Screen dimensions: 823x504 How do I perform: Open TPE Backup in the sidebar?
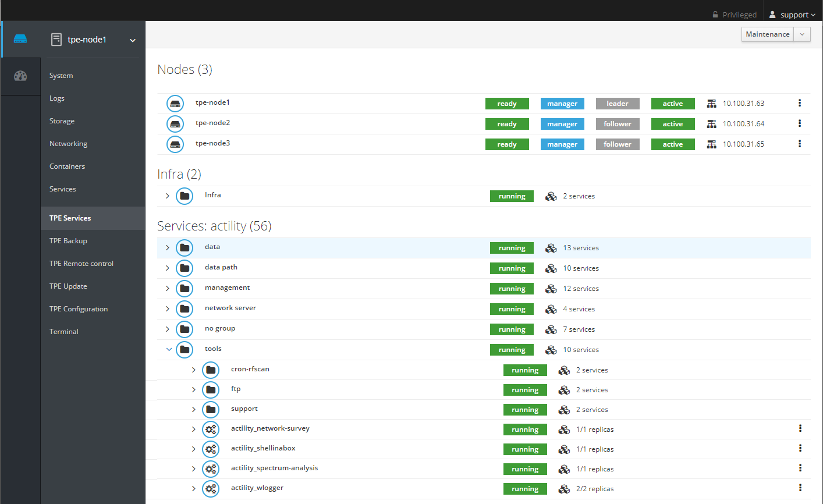pos(68,241)
